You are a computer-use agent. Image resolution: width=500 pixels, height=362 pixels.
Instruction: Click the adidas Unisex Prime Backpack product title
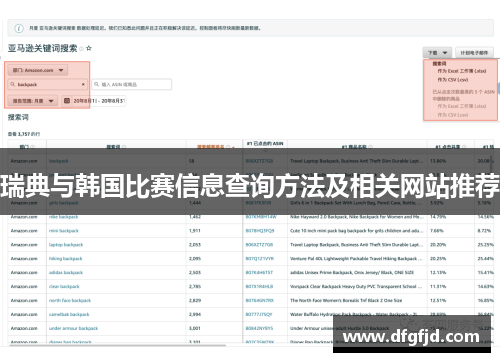click(352, 273)
